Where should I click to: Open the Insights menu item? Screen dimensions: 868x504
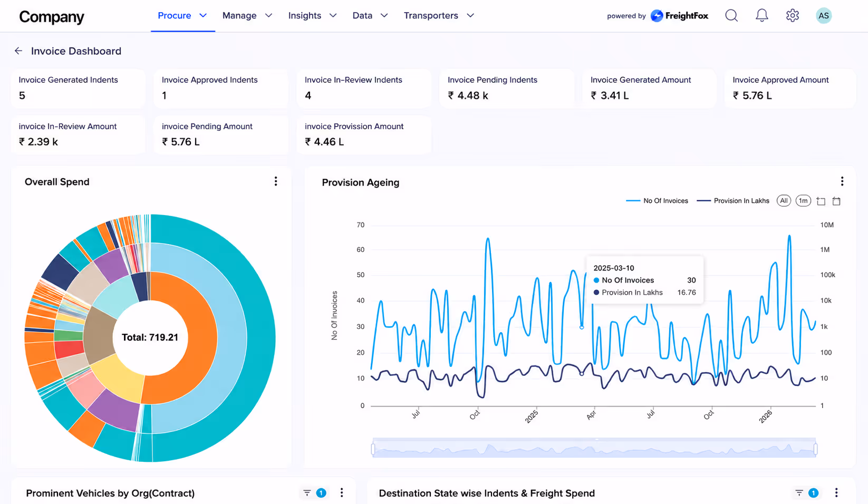305,16
